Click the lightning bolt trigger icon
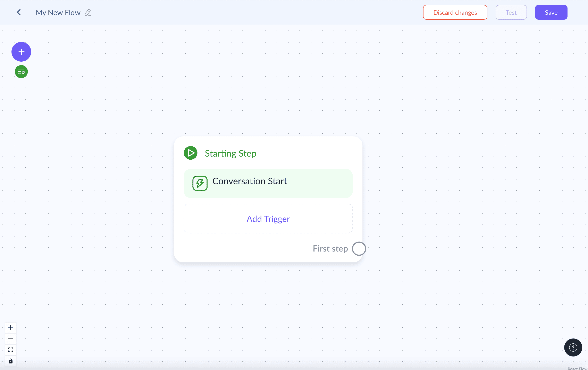Viewport: 588px width, 370px height. [200, 183]
